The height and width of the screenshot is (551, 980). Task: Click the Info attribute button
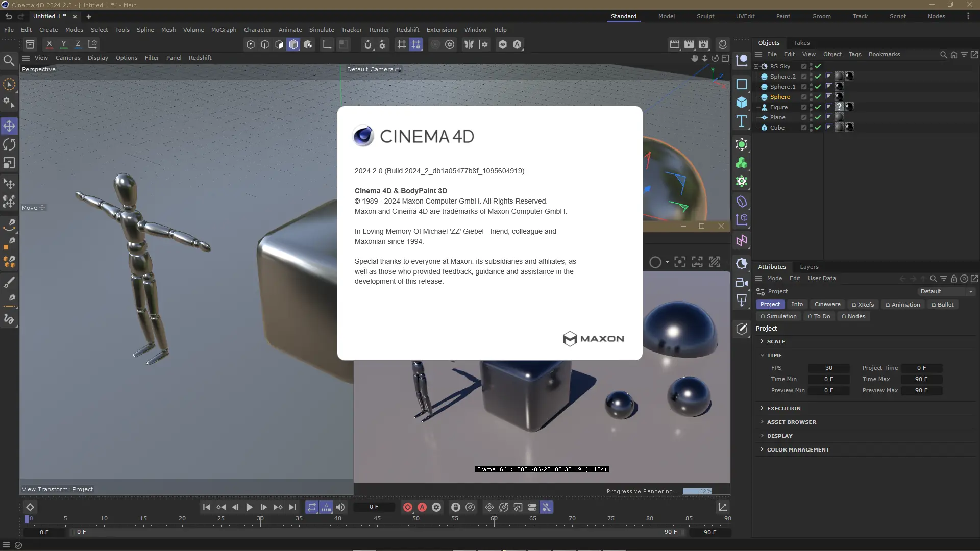click(x=797, y=304)
